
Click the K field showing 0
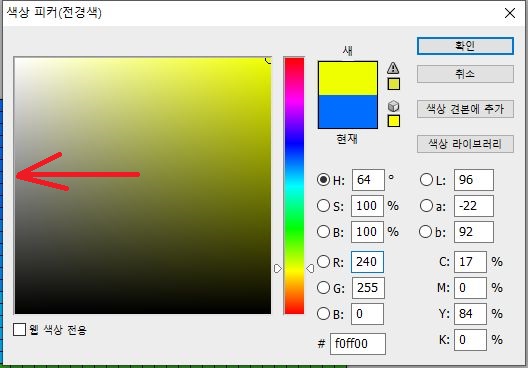pos(470,339)
